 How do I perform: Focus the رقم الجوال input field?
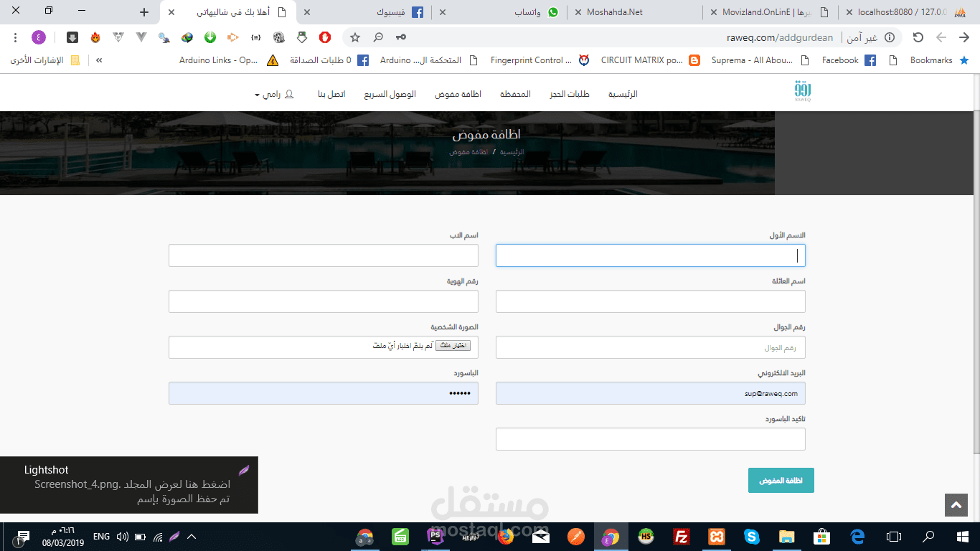tap(651, 347)
